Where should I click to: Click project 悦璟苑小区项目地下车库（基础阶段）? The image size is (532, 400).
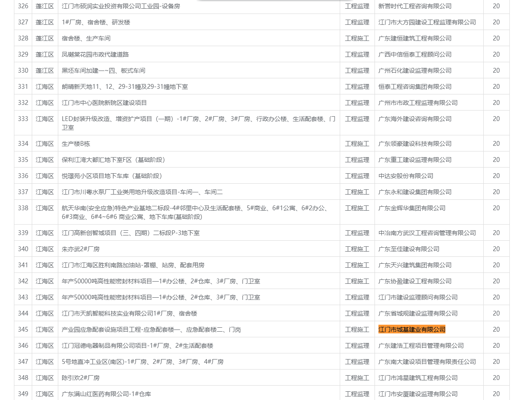[112, 176]
